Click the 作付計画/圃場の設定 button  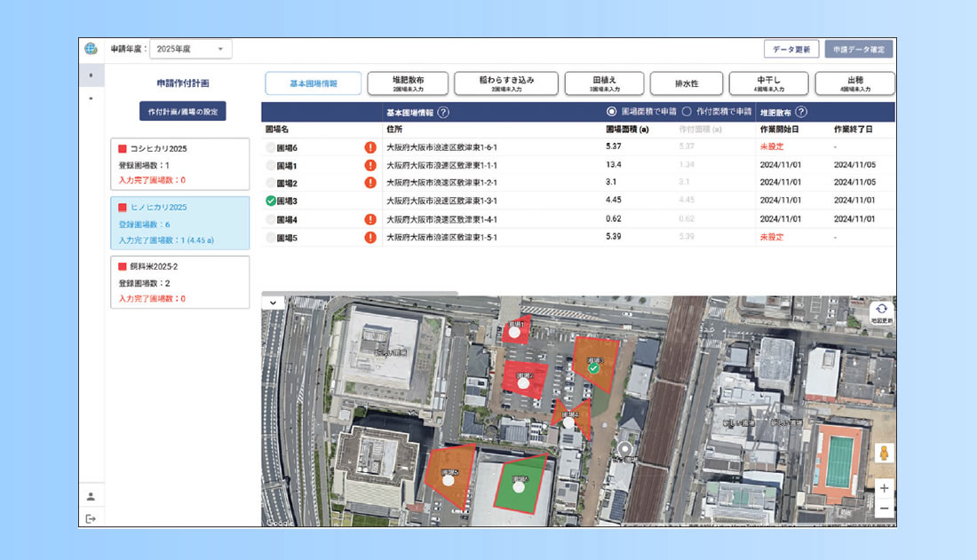(x=182, y=111)
